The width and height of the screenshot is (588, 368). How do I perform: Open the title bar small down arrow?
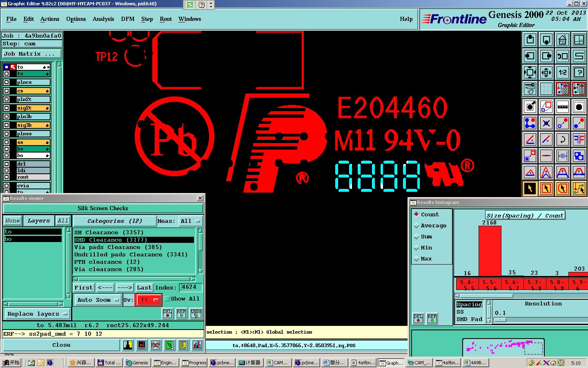(211, 5)
